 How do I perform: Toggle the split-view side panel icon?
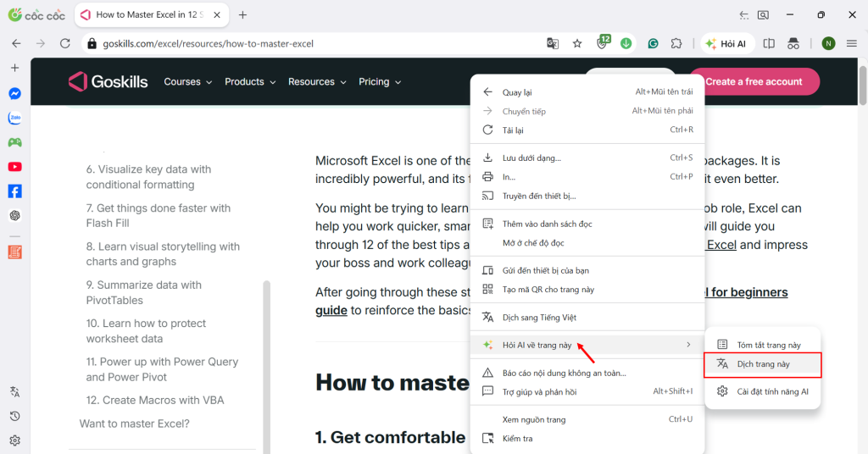(769, 44)
